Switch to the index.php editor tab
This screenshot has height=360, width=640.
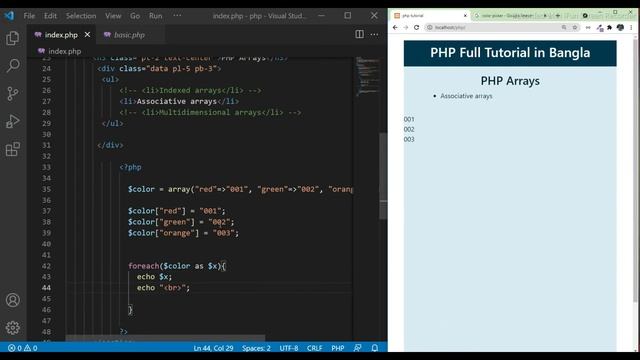pos(61,35)
